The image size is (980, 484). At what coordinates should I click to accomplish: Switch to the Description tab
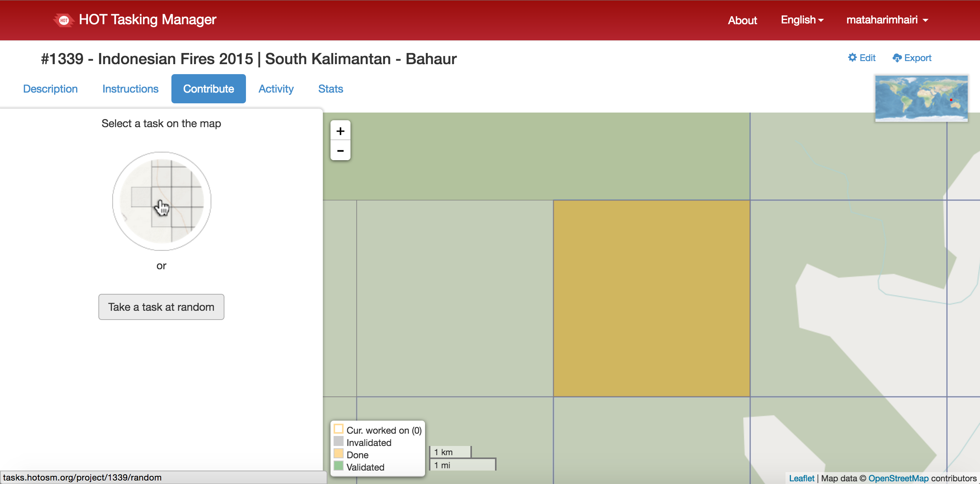[50, 89]
